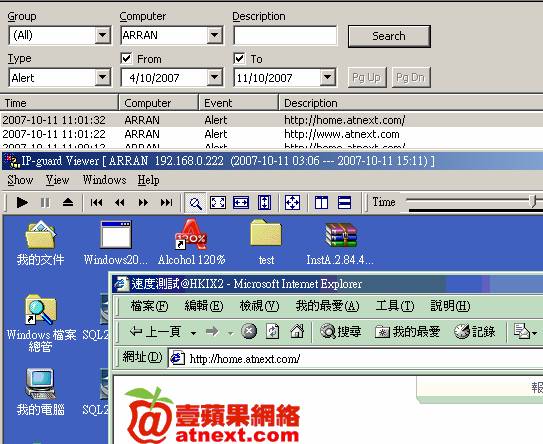Screen dimensions: 543x444
Task: Click the tile horizontally windows icon
Action: 344,202
